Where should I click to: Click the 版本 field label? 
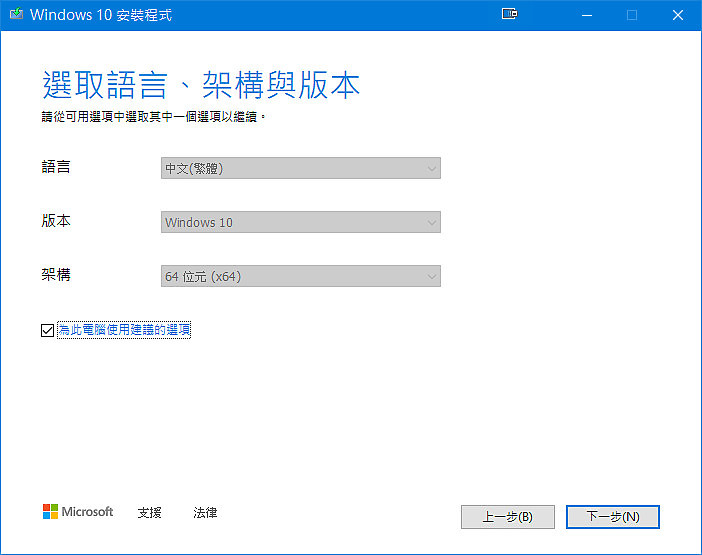pos(56,221)
